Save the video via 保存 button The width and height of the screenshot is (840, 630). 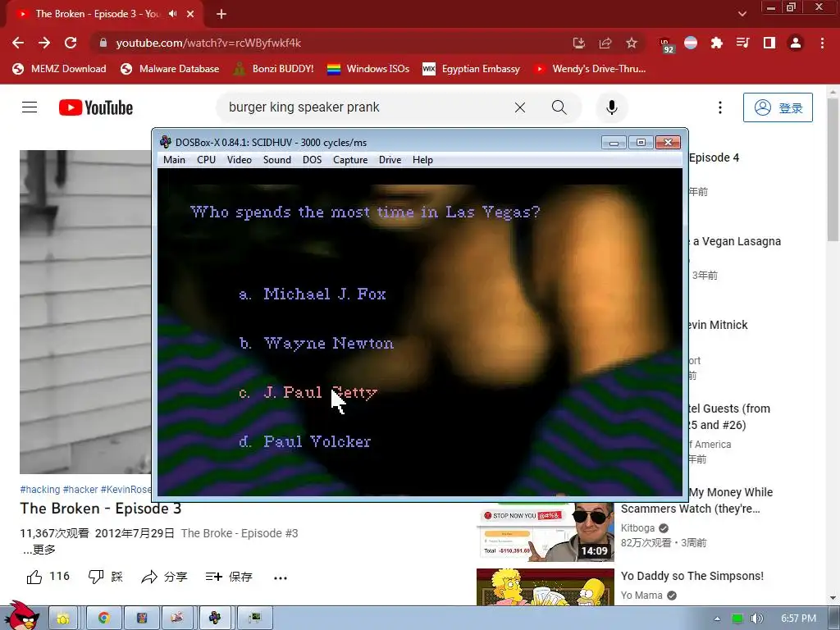[229, 577]
